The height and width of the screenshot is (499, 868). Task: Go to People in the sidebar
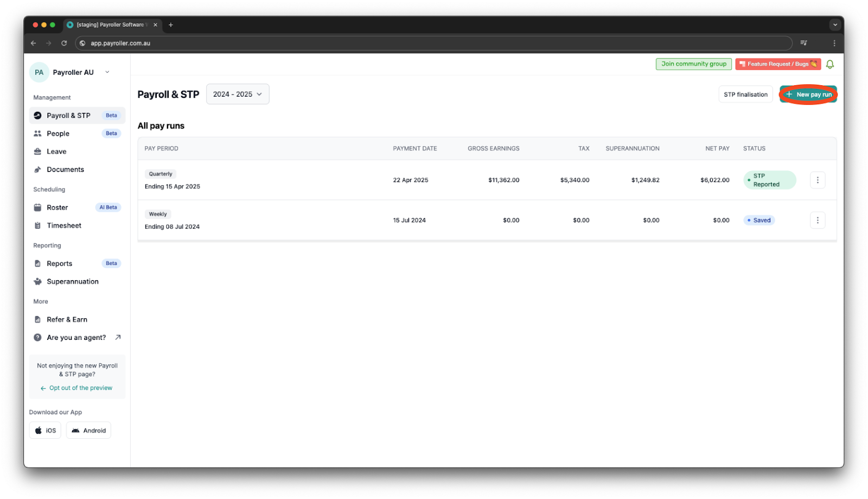tap(58, 134)
